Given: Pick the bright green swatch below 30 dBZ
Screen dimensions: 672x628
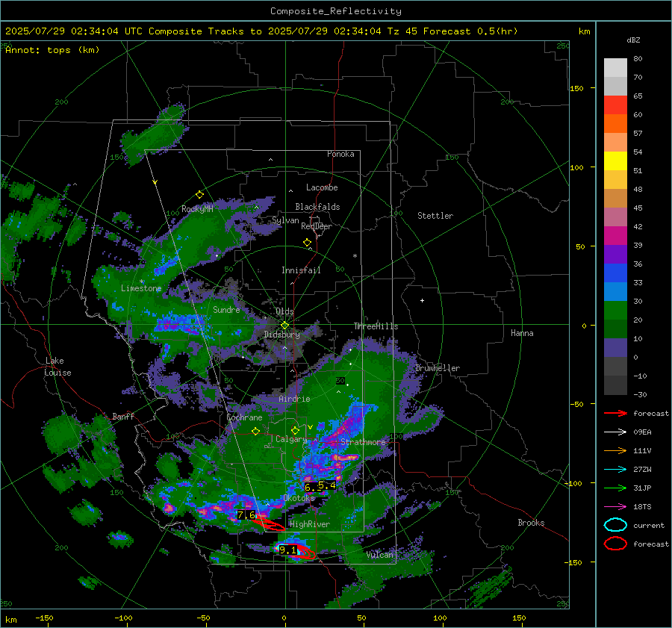Looking at the screenshot, I should pos(615,311).
